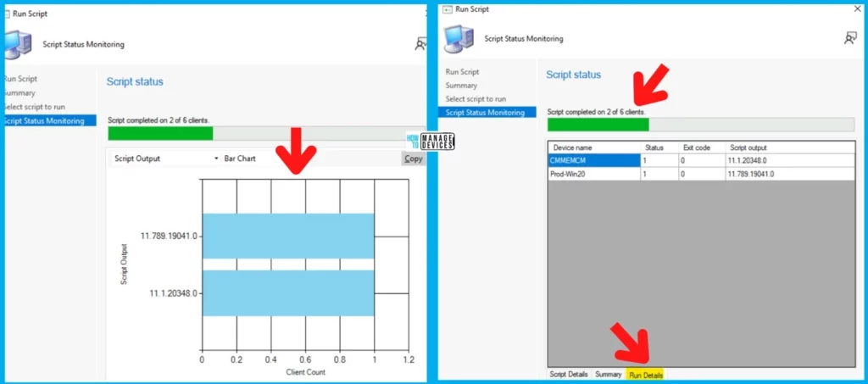Screen dimensions: 868x384
Task: Click the Status cell of Prod-Win20 row
Action: tap(659, 174)
